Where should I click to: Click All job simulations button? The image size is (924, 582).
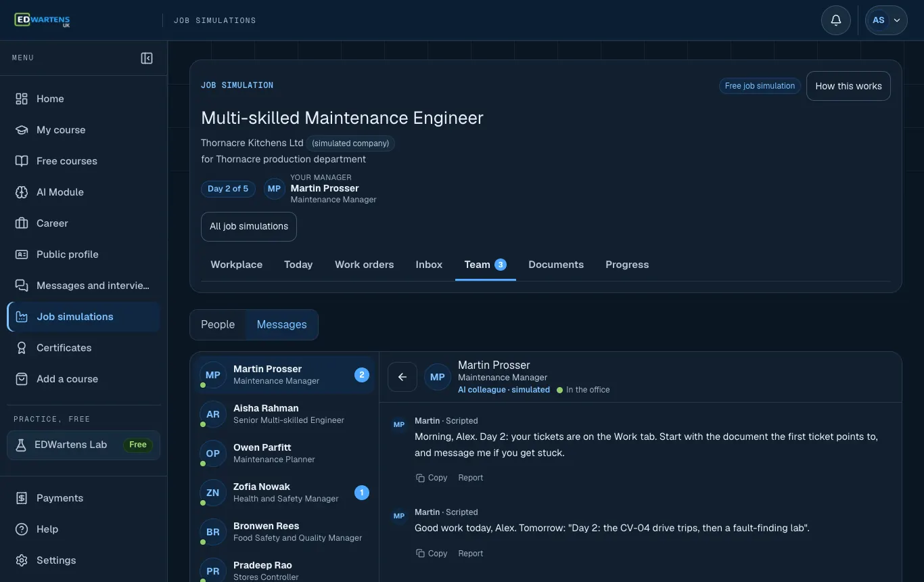(x=249, y=227)
